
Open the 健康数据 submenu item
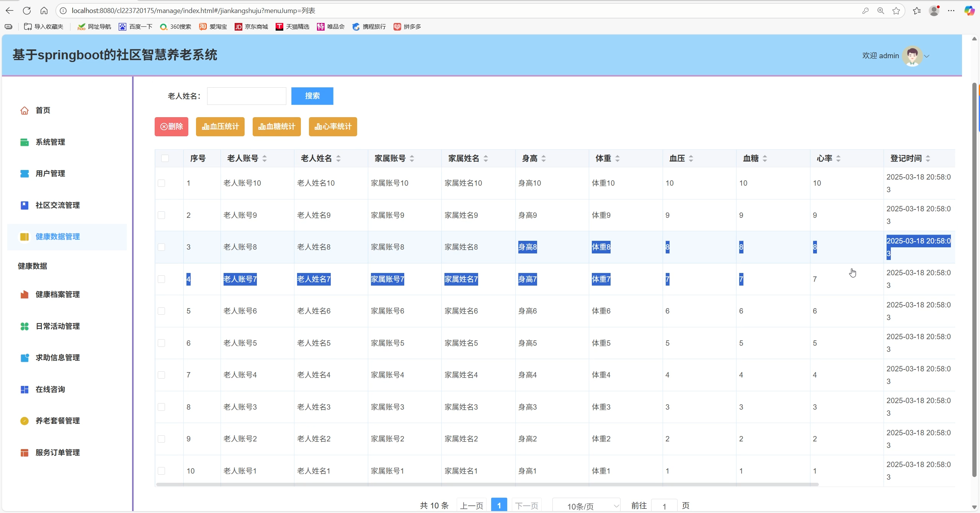coord(33,266)
